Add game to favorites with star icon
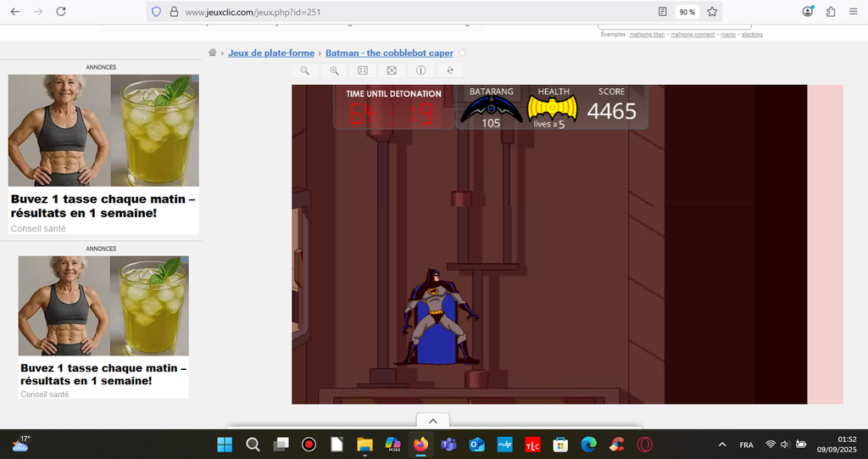868x459 pixels. click(462, 53)
